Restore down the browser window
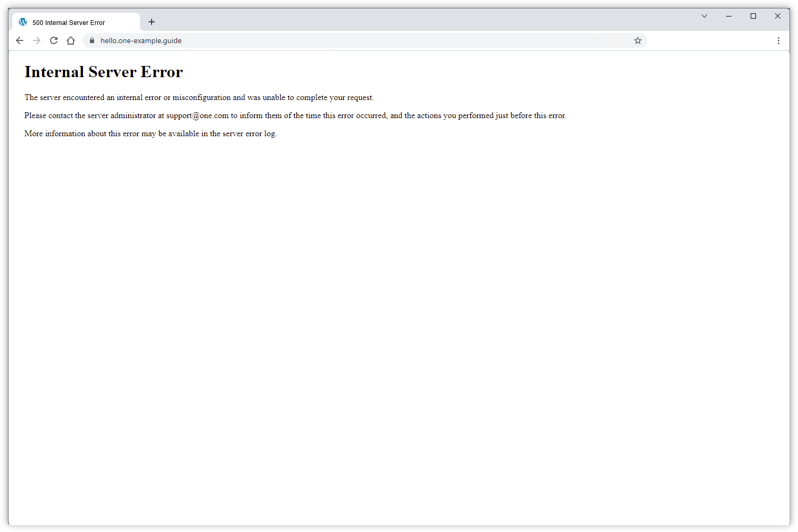 753,16
